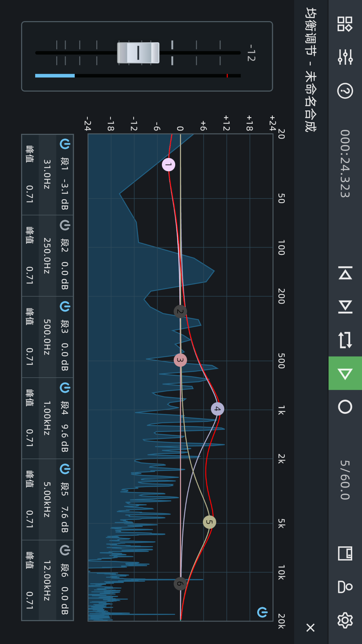Image resolution: width=362 pixels, height=644 pixels.
Task: Disable the band 1 (段1) power toggle
Action: [x=65, y=144]
